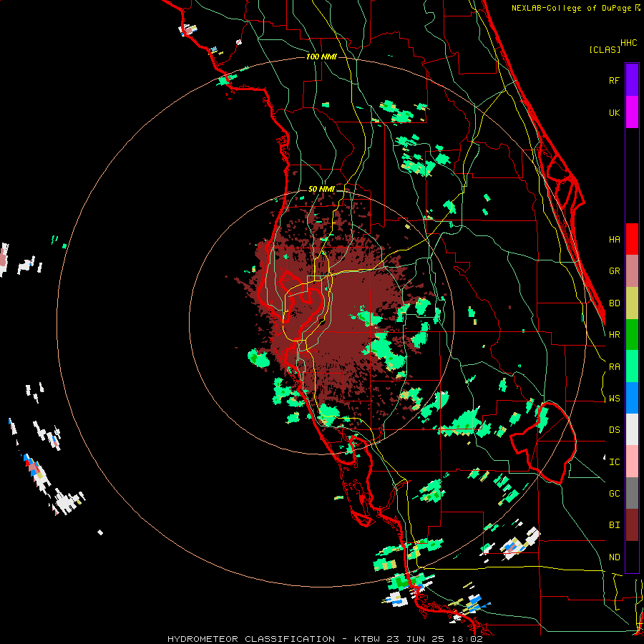Click the UK magenta legend swatch
The image size is (644, 644).
(632, 112)
